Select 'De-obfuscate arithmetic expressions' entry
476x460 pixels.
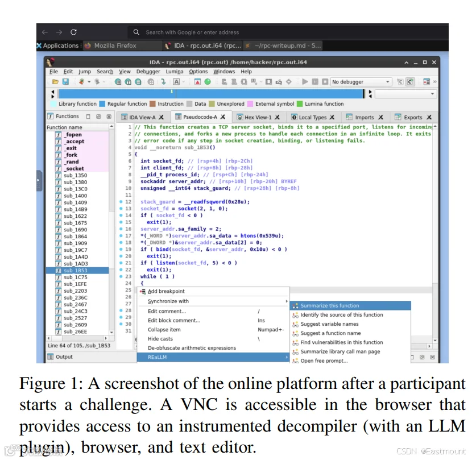pos(213,348)
